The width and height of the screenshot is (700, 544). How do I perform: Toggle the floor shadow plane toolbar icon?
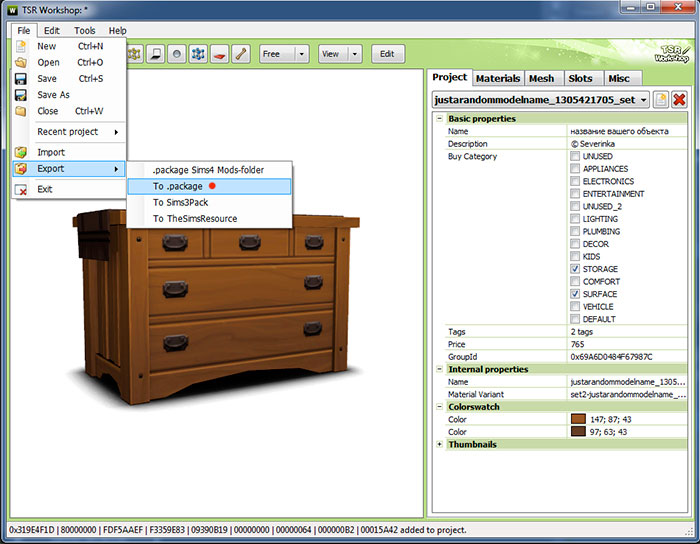156,54
